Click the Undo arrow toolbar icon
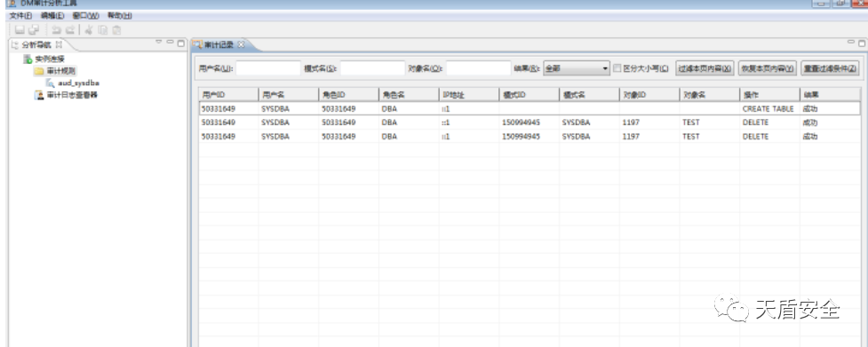 click(x=56, y=30)
